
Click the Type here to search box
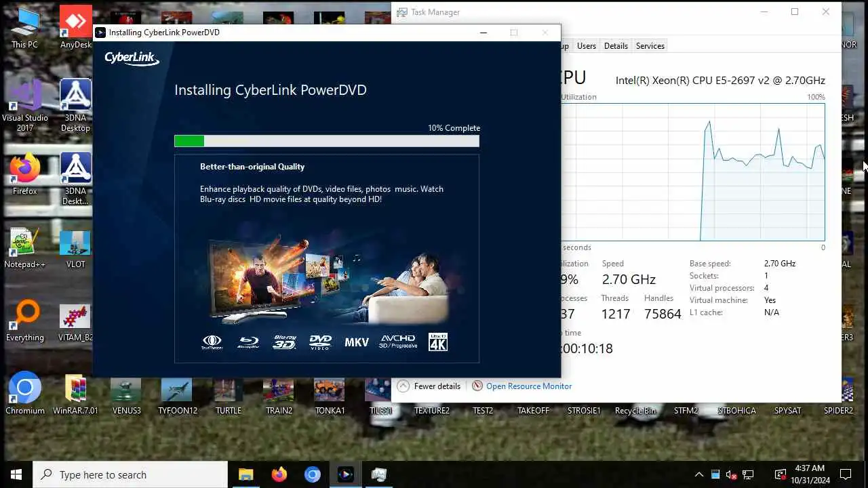[x=130, y=474]
